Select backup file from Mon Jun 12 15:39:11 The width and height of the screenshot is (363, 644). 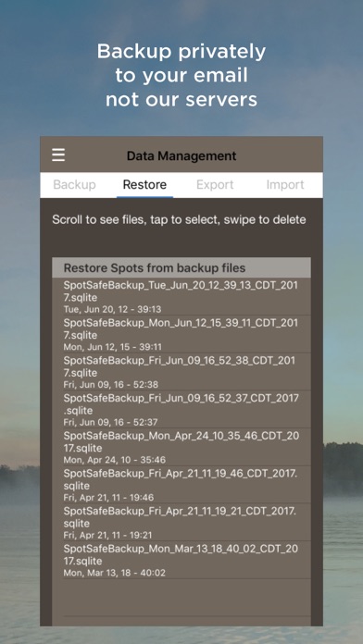click(x=181, y=334)
